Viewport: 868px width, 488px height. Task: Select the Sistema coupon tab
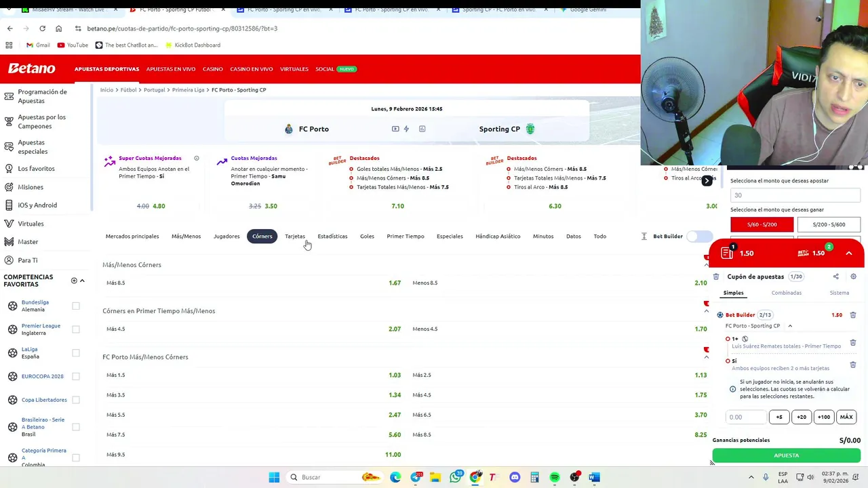840,293
